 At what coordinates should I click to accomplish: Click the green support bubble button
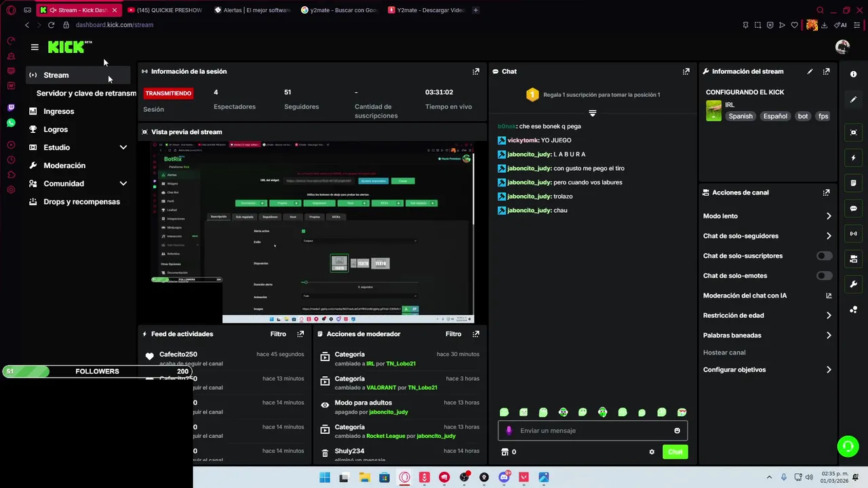coord(848,446)
